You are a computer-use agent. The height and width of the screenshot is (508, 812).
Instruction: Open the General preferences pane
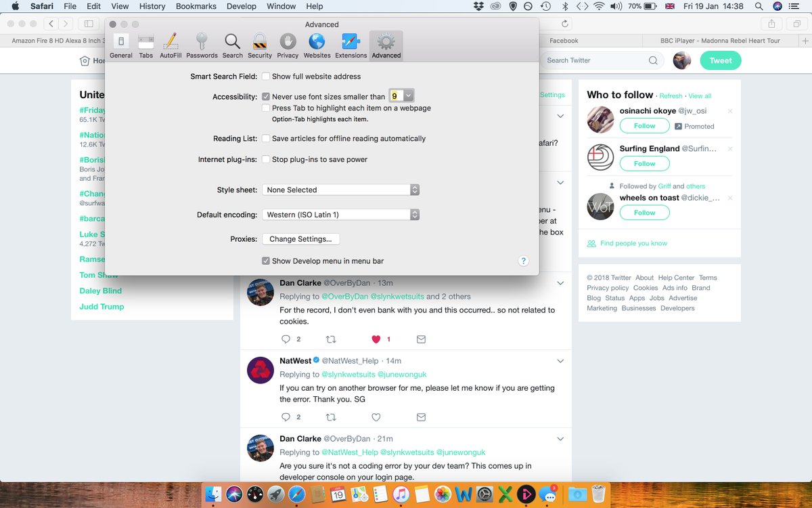click(121, 45)
